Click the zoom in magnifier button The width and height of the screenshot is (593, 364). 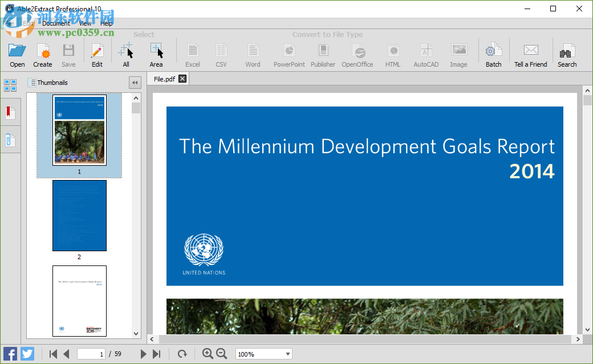click(x=208, y=354)
